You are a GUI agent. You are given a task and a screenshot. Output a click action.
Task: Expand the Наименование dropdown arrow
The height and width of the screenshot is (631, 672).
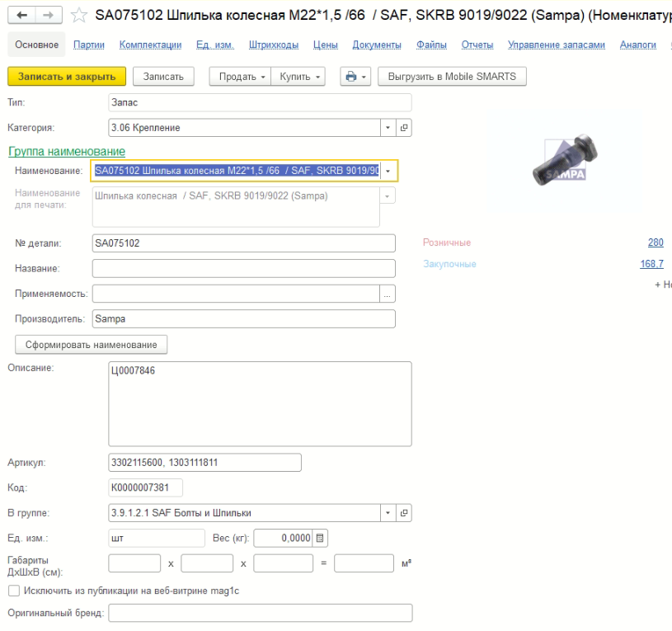coord(388,171)
